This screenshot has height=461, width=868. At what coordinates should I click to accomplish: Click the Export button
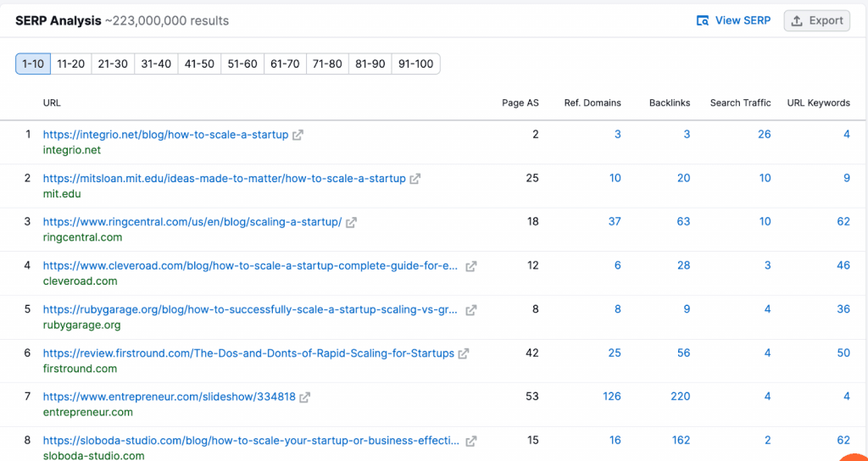[817, 21]
